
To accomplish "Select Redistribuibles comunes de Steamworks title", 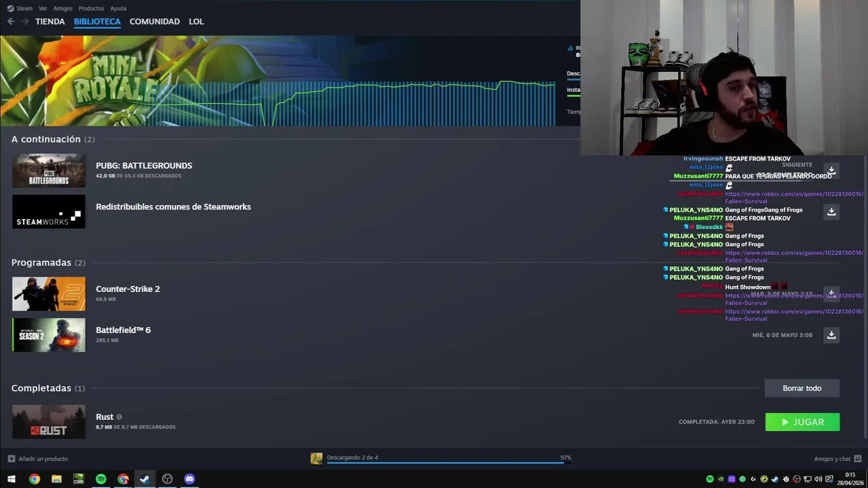I will coord(173,207).
